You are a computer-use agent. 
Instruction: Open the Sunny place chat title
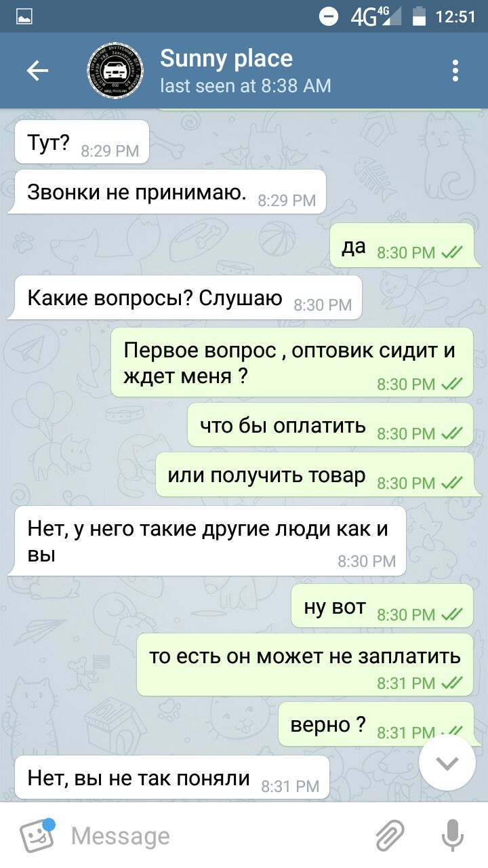(x=226, y=59)
